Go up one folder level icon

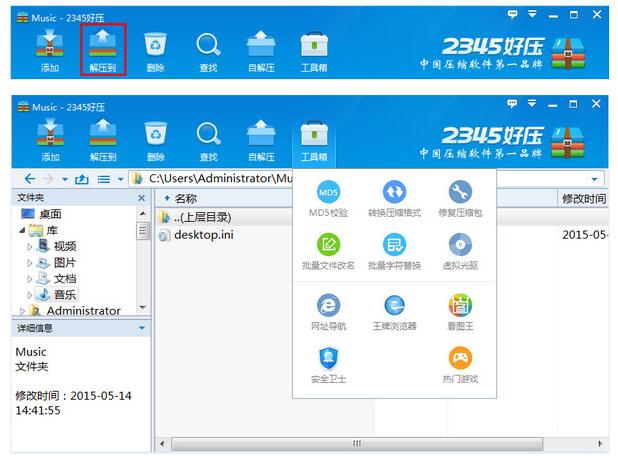[x=82, y=179]
